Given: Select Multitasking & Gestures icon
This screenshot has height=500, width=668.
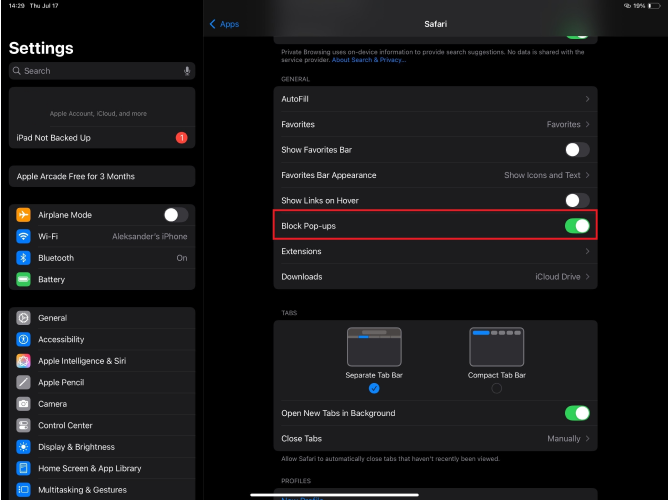Looking at the screenshot, I should pos(23,490).
